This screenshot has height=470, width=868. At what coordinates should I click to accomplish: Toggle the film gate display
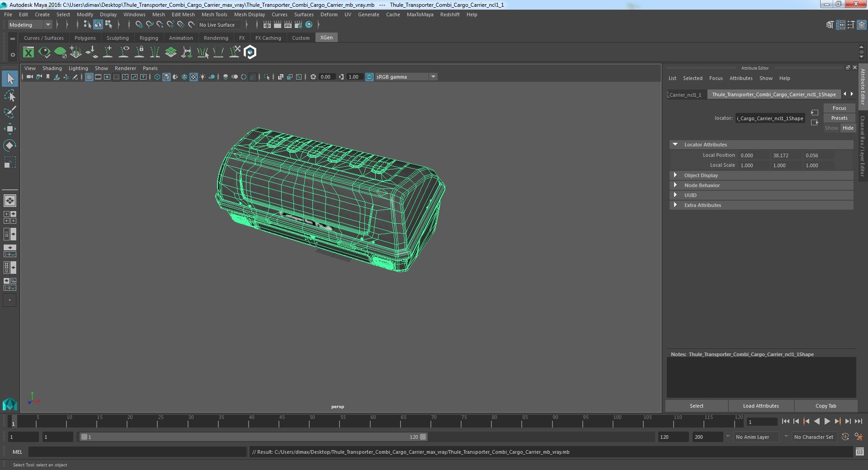tap(98, 77)
